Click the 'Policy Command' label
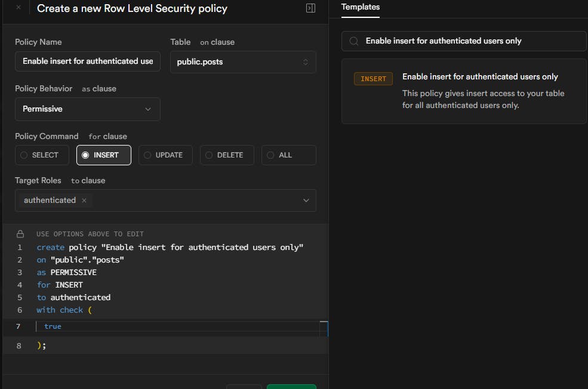Viewport: 588px width, 389px height. click(47, 136)
